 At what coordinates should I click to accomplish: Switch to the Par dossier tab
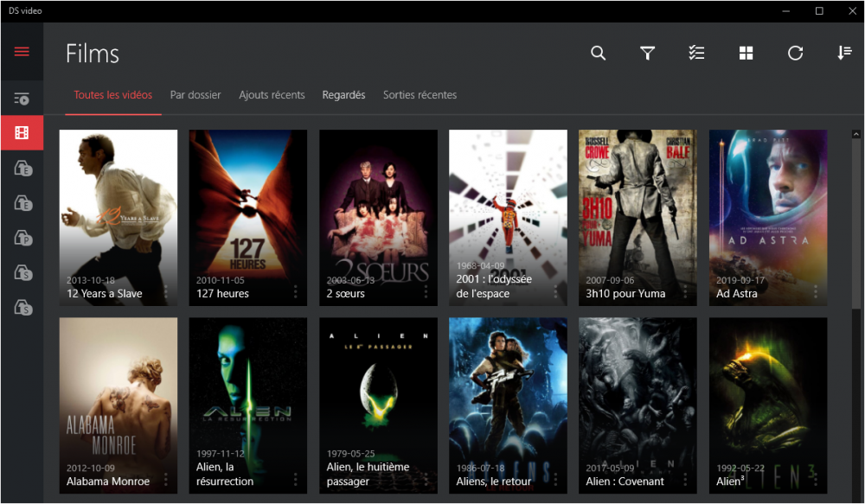pos(195,95)
